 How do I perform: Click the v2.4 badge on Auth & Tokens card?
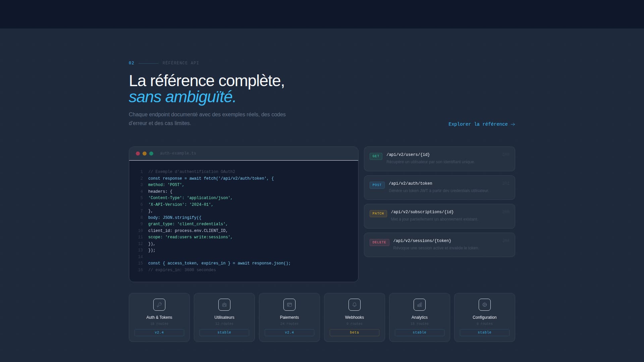tap(159, 333)
